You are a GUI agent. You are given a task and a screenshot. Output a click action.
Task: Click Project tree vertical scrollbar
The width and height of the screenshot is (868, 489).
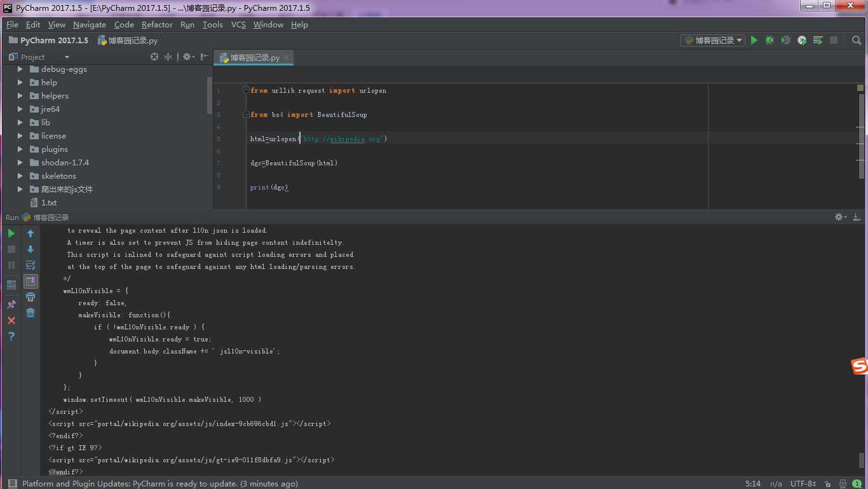pos(210,95)
